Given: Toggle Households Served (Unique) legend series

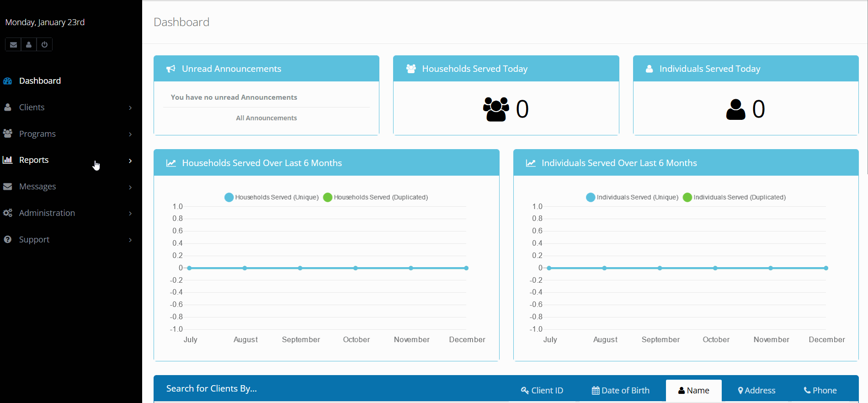Looking at the screenshot, I should click(x=272, y=197).
